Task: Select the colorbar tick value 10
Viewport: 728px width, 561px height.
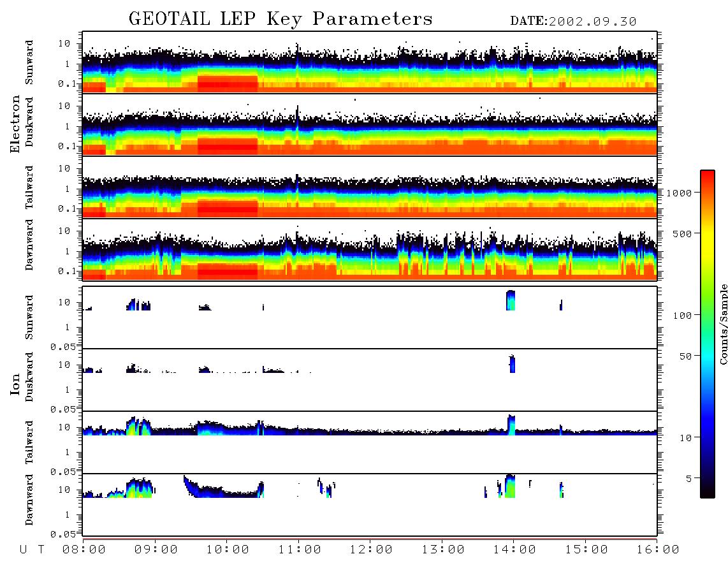Action: [686, 438]
